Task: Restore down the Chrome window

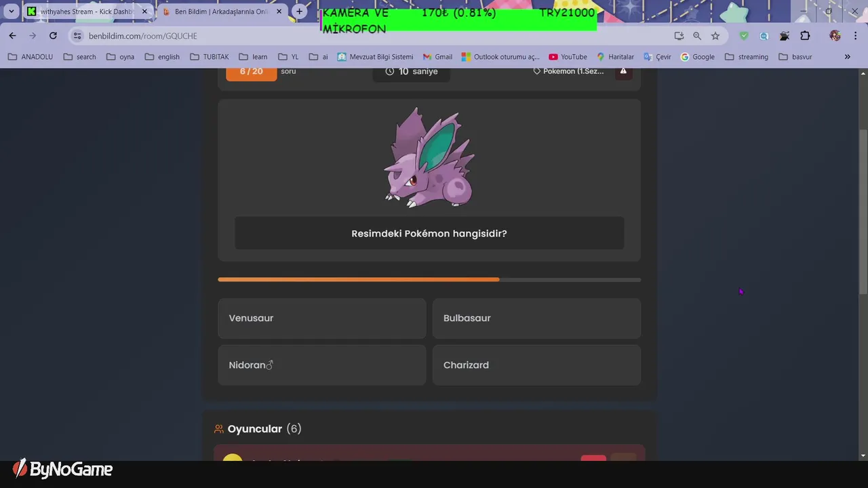Action: coord(829,12)
